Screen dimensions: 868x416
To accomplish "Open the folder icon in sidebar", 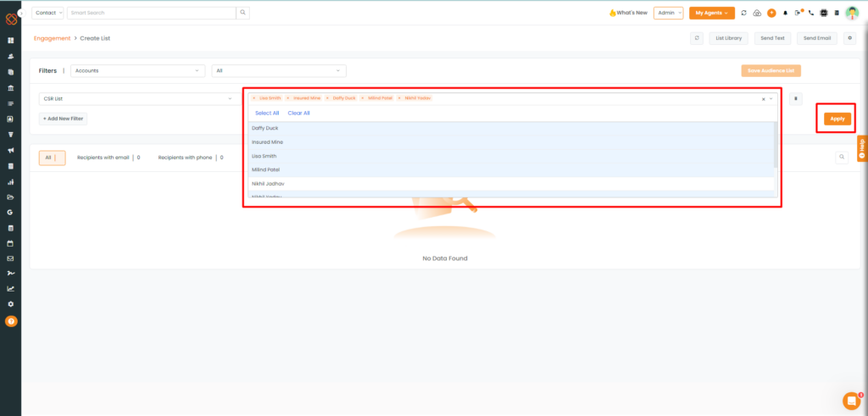I will coord(10,197).
